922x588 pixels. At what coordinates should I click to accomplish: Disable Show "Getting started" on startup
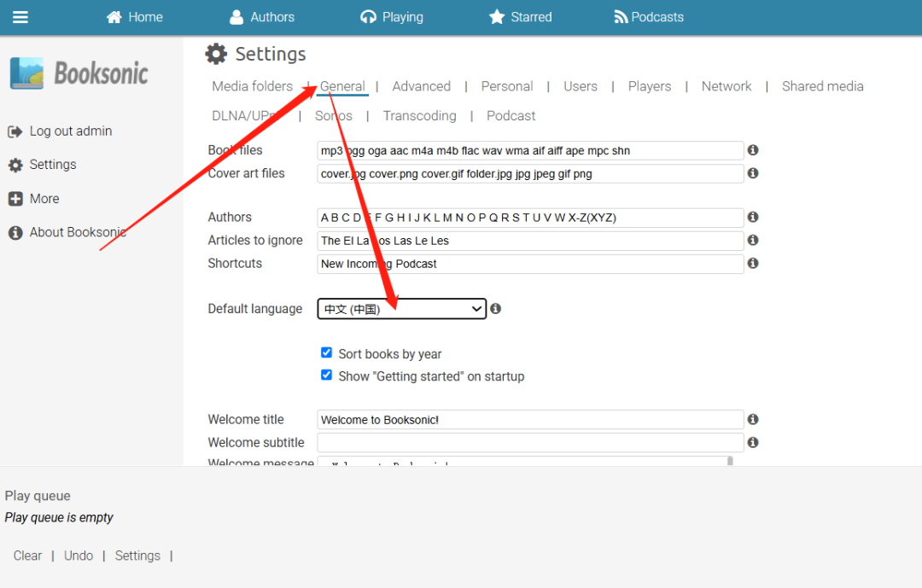(326, 376)
